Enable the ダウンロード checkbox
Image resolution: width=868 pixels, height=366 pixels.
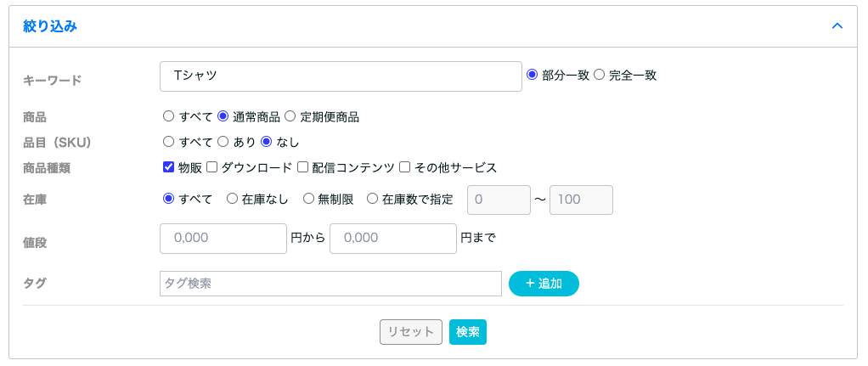[212, 167]
